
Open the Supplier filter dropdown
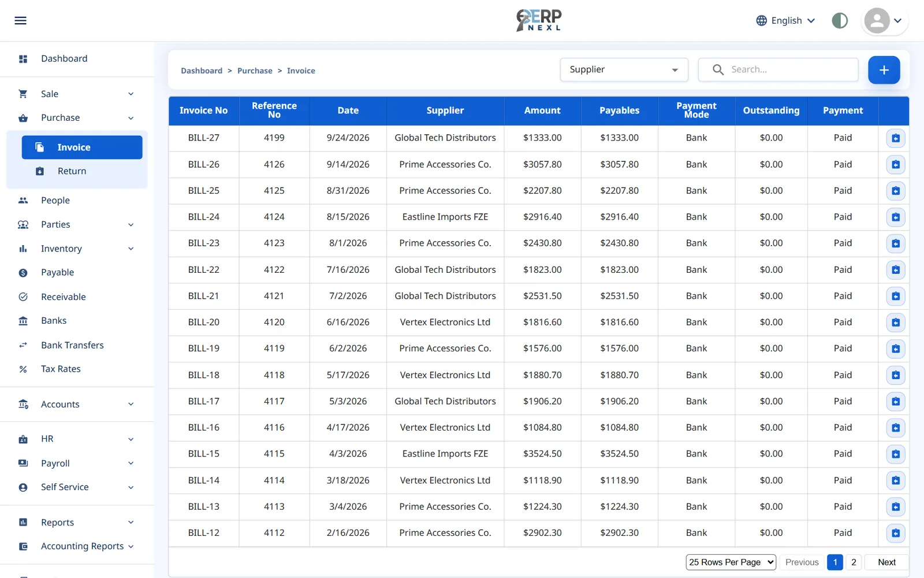tap(624, 70)
